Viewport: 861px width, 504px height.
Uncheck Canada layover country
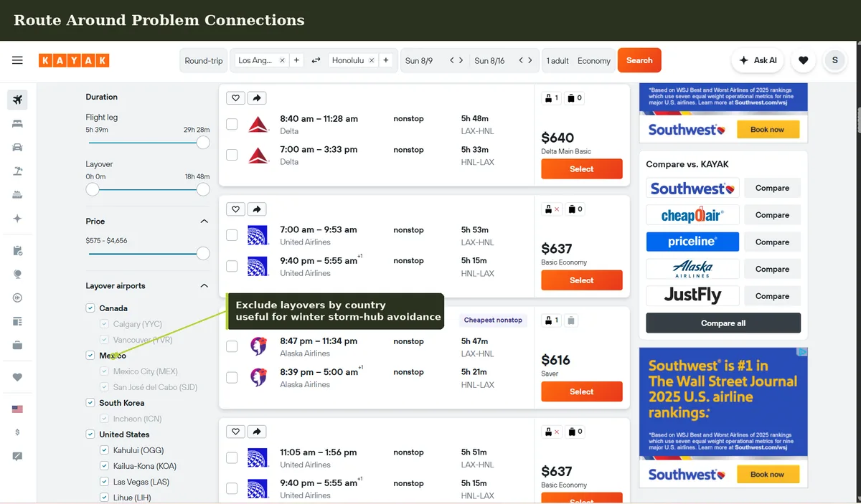(90, 308)
